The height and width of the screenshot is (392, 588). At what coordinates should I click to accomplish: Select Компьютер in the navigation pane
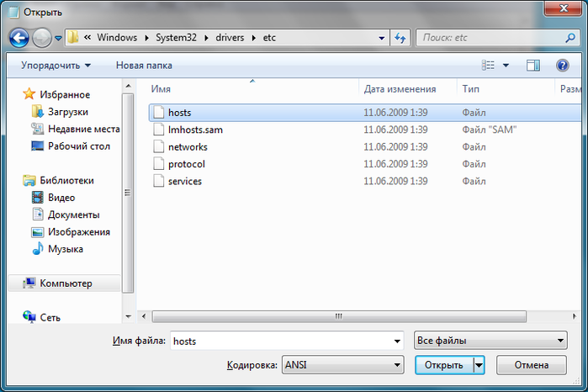point(65,283)
